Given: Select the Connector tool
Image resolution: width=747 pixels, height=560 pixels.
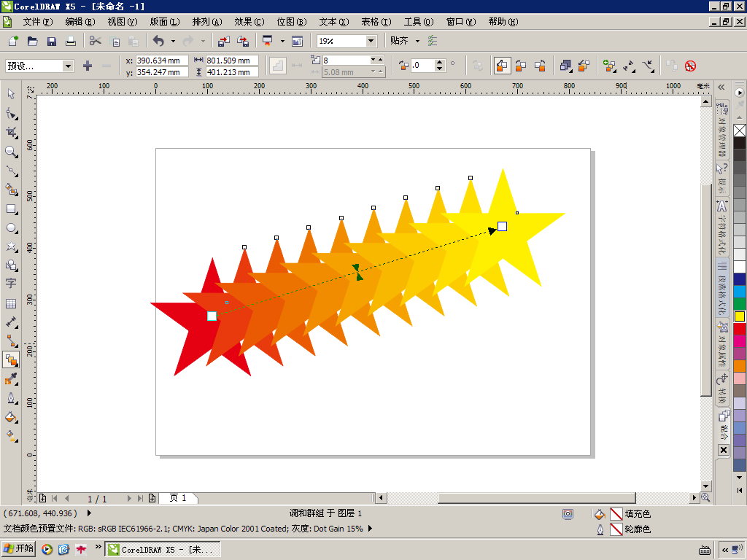Looking at the screenshot, I should click(11, 341).
